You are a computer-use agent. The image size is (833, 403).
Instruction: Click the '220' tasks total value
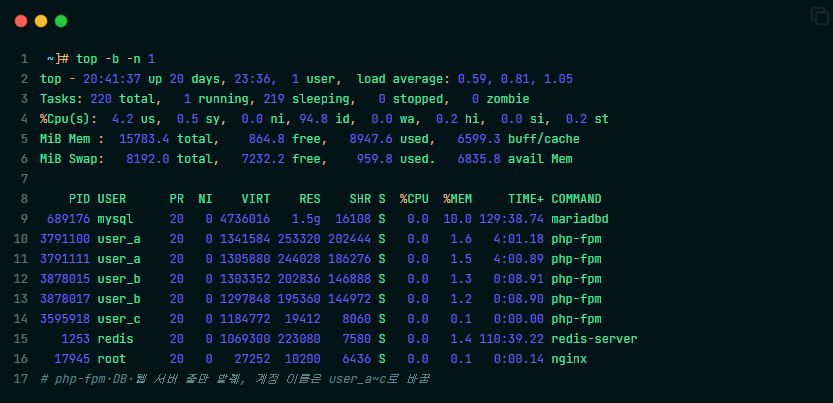(101, 99)
